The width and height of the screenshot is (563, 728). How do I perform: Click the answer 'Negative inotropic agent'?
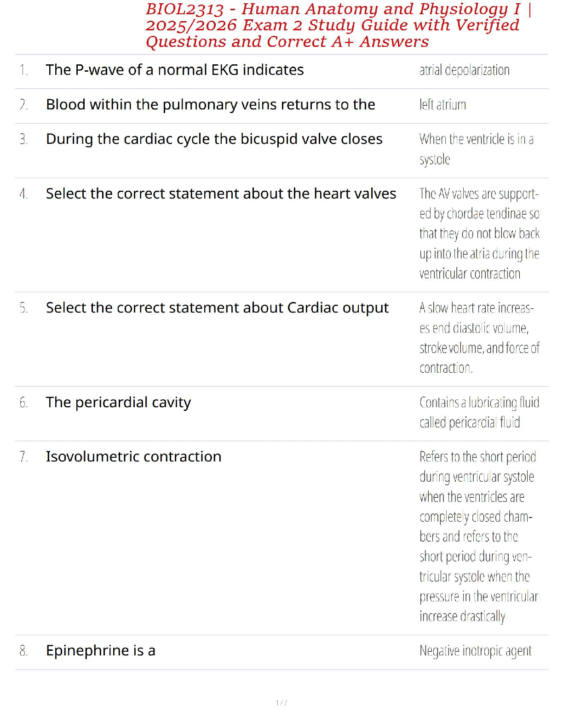pyautogui.click(x=476, y=651)
